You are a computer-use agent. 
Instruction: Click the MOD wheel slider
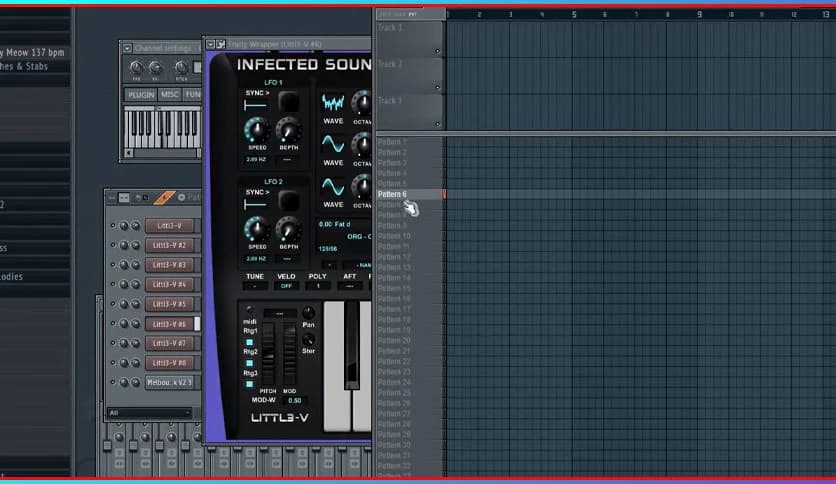tap(290, 354)
